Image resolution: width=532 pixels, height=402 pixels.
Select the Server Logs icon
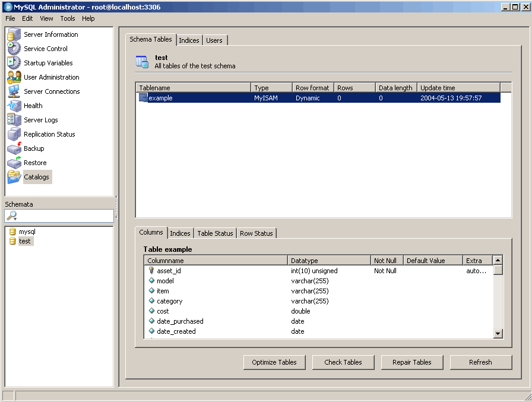[x=14, y=120]
